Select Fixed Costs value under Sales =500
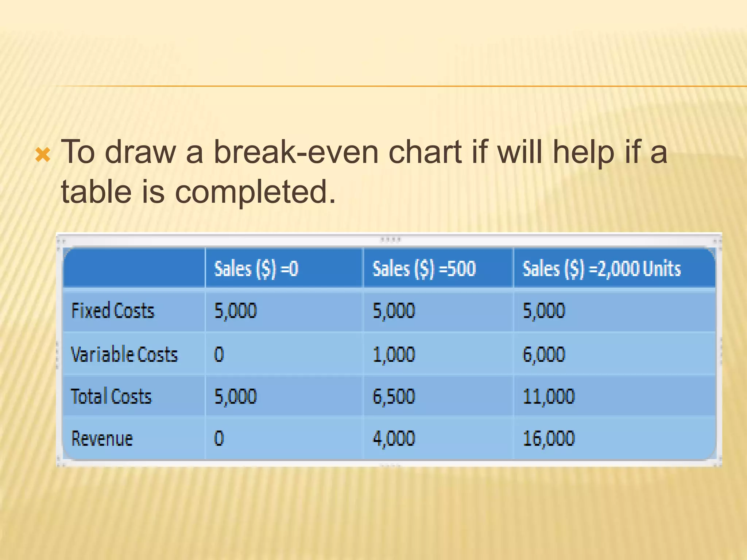The height and width of the screenshot is (560, 747). point(394,311)
